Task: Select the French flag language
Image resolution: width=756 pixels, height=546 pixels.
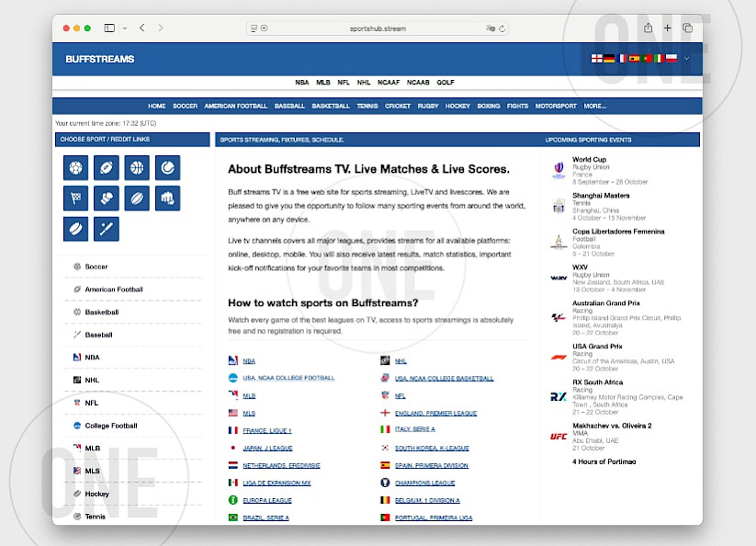Action: click(622, 58)
